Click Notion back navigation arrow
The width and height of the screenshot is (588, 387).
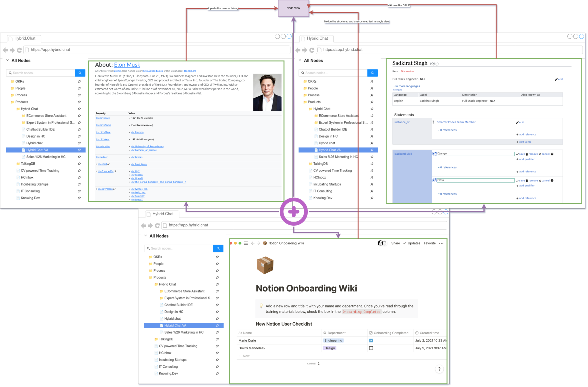[x=253, y=243]
